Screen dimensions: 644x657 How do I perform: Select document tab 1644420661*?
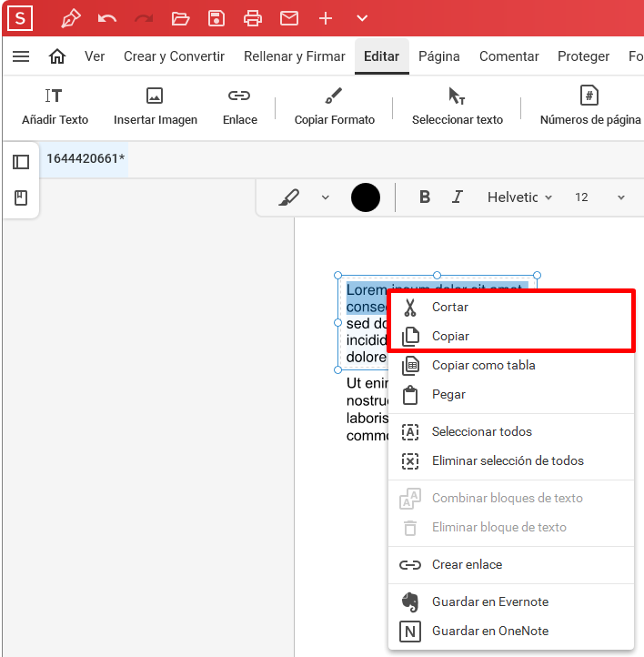[86, 159]
